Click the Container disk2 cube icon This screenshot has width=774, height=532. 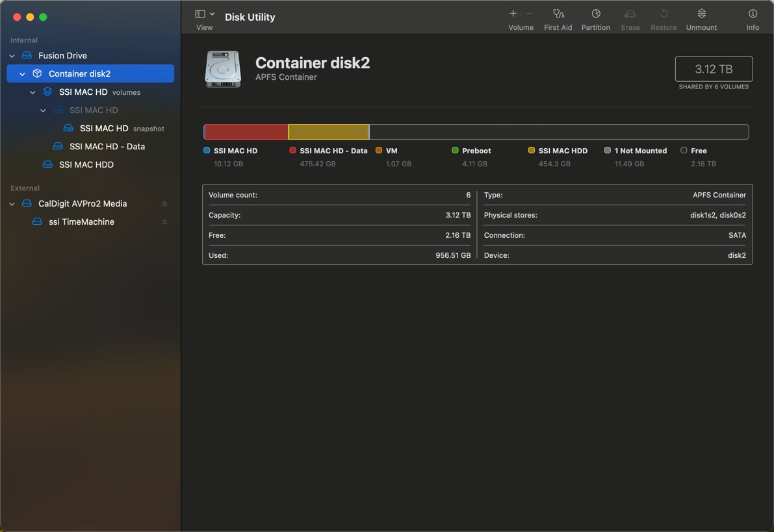click(37, 73)
